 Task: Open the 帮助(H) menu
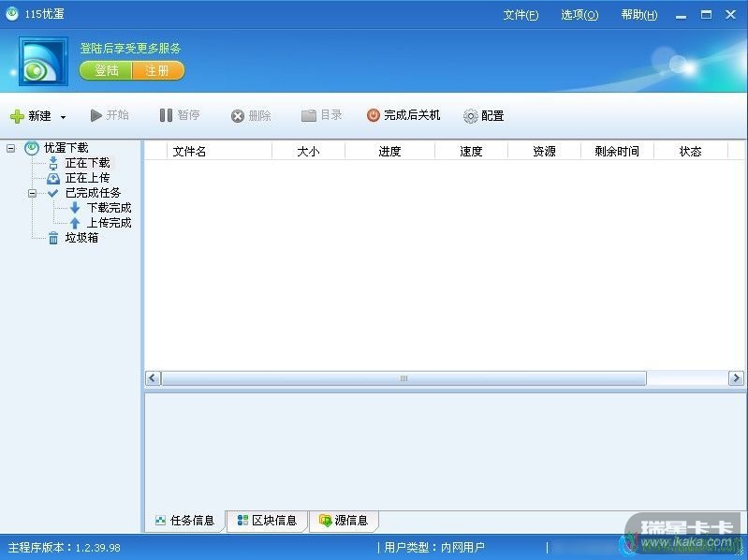(x=638, y=15)
